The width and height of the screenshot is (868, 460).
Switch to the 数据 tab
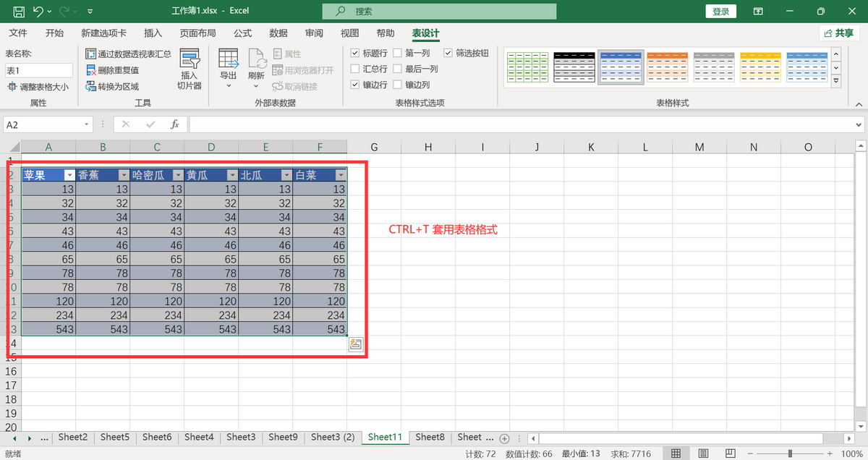tap(278, 33)
